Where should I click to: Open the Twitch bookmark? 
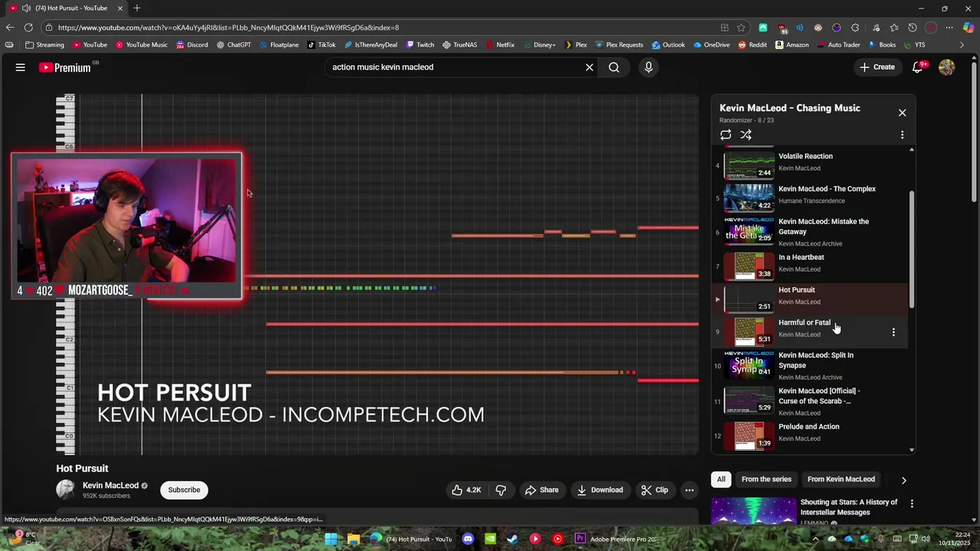pyautogui.click(x=420, y=45)
